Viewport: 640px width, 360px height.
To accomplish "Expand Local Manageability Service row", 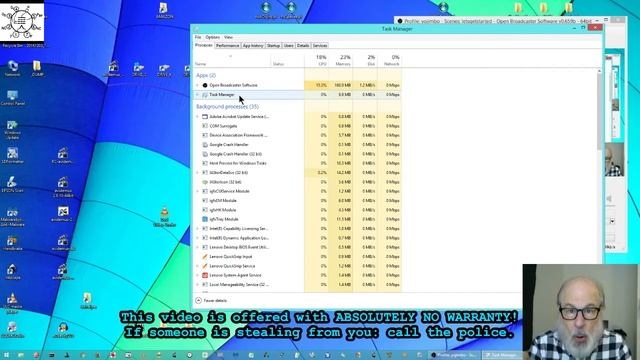I will 198,284.
